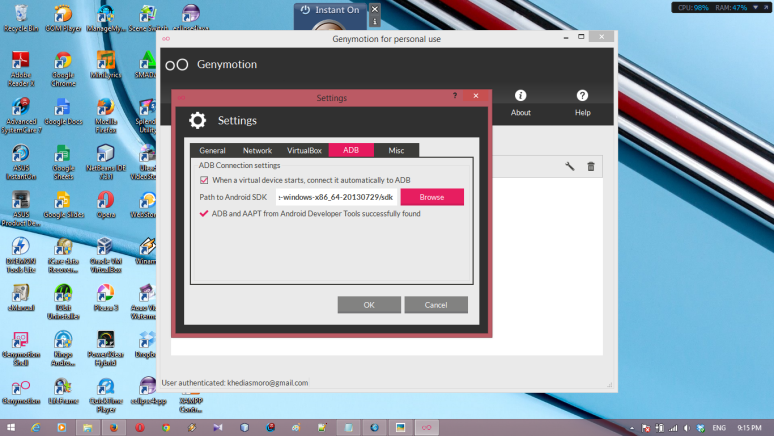Viewport: 774px width, 436px height.
Task: Open DAEMON Tools Lite shortcut
Action: click(x=21, y=255)
